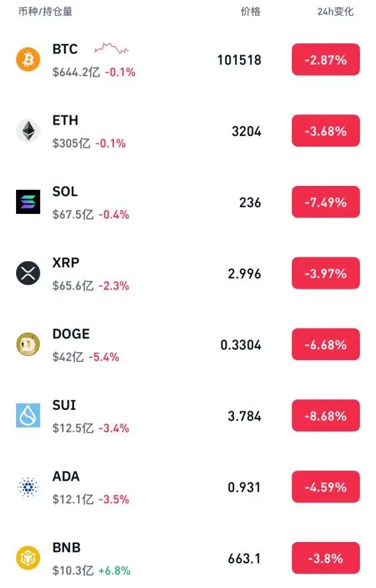Sort by 价格 column header

251,11
